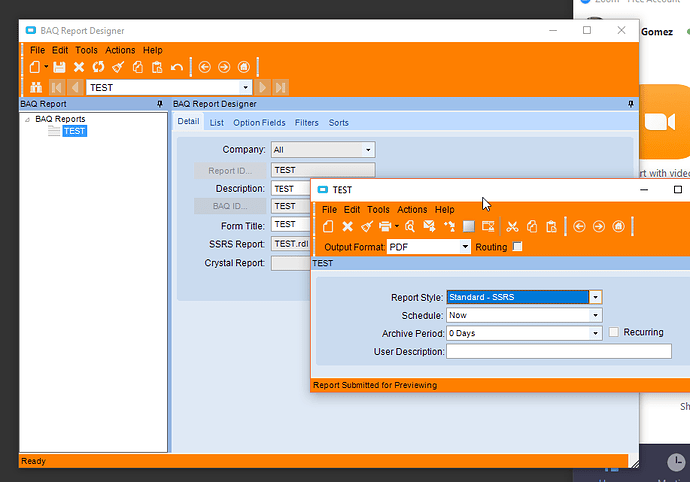Collapse the BAQ Reports tree node

(x=27, y=119)
